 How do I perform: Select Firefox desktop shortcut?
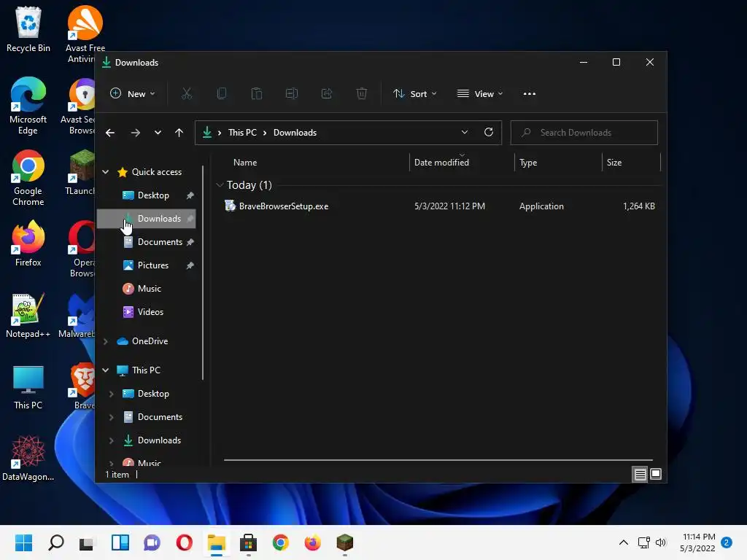(28, 244)
